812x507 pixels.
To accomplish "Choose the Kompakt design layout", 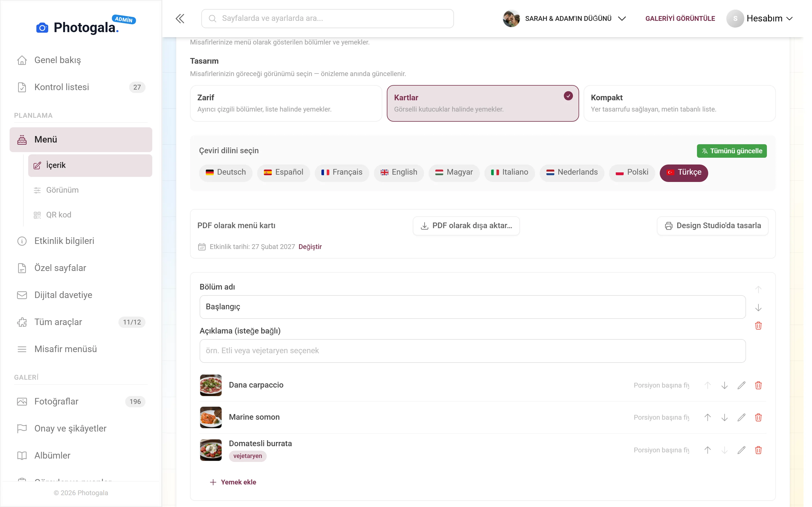I will point(679,103).
